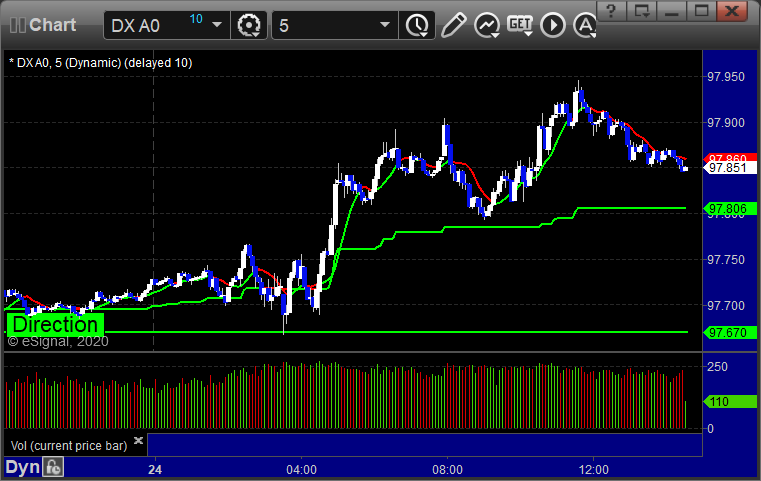Click the linked-window number 10 indicator

pyautogui.click(x=196, y=19)
